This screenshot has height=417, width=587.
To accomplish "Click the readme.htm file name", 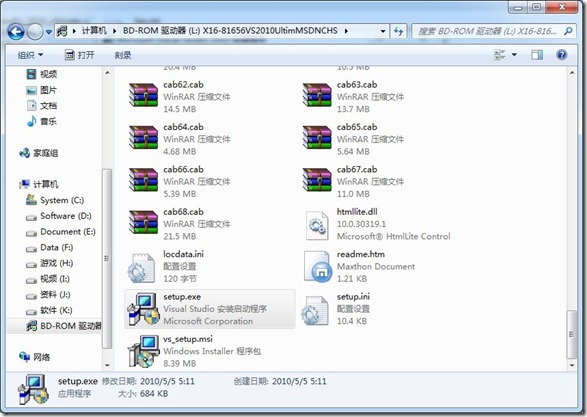I will (361, 254).
